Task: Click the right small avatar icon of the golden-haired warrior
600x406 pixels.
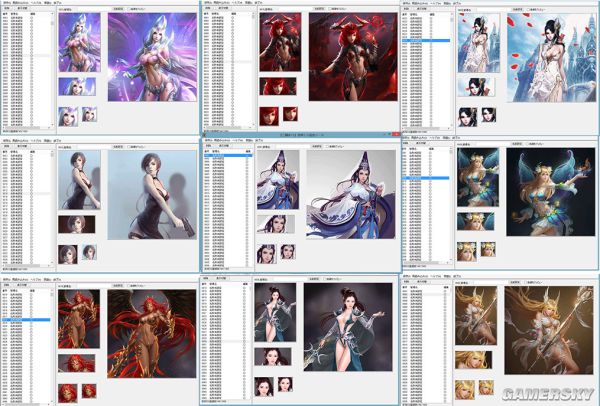Action: (x=487, y=387)
